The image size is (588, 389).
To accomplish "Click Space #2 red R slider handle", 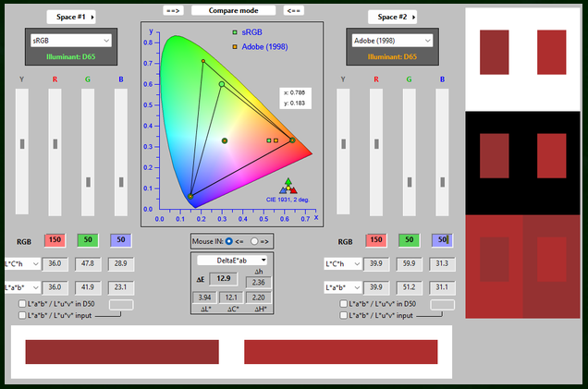I will (376, 143).
